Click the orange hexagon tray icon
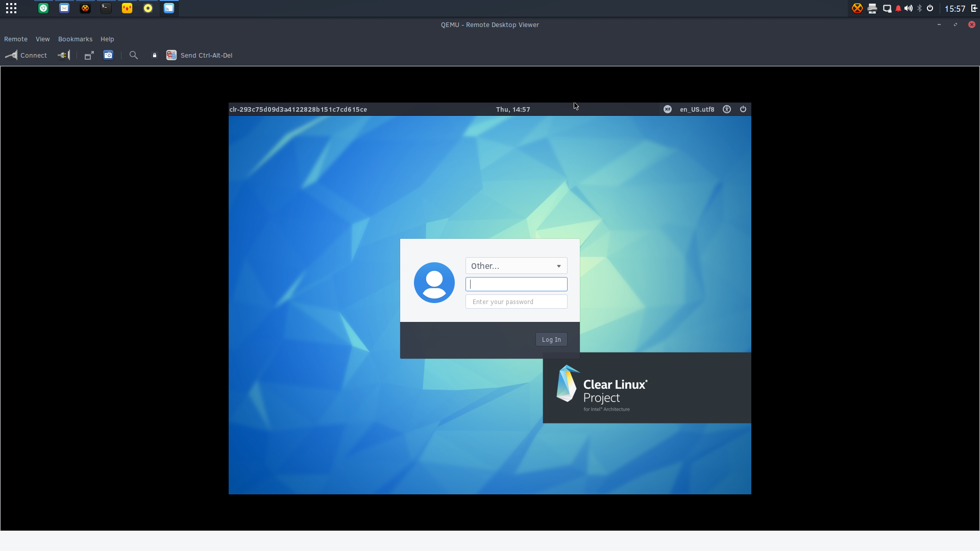The image size is (980, 551). [857, 8]
